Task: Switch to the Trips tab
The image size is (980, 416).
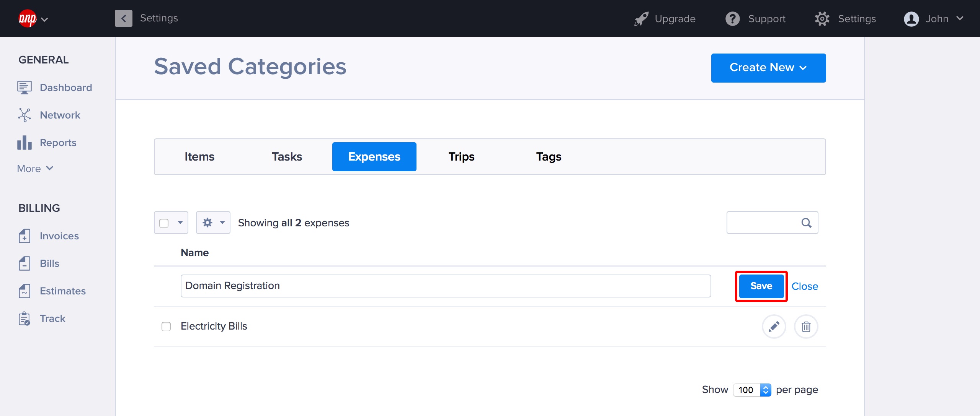Action: point(461,157)
